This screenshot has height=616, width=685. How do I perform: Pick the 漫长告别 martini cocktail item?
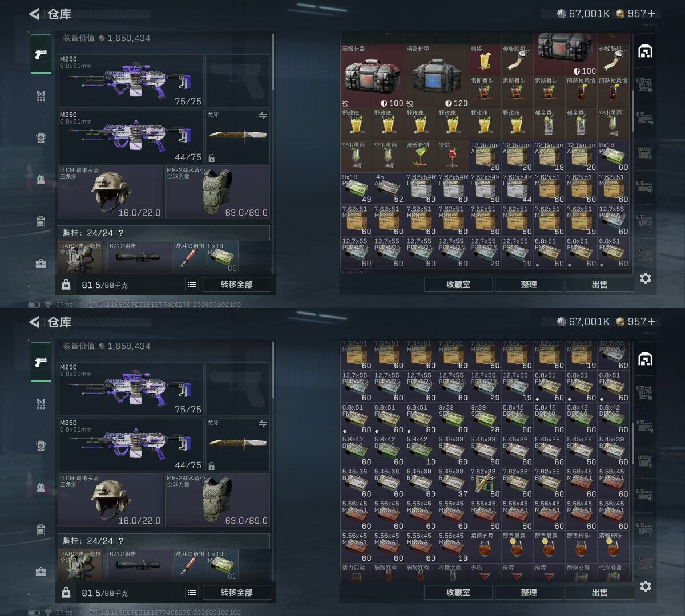click(421, 156)
